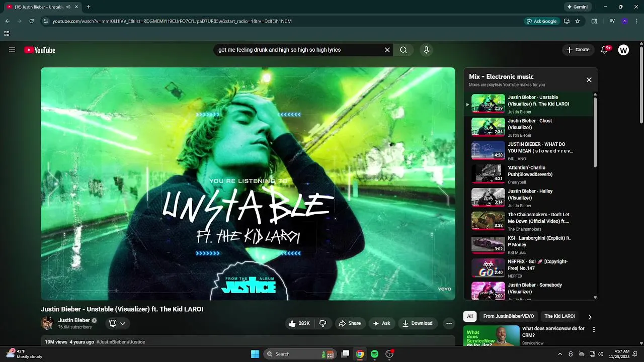Open options for ServiceNow ad

coord(594,330)
